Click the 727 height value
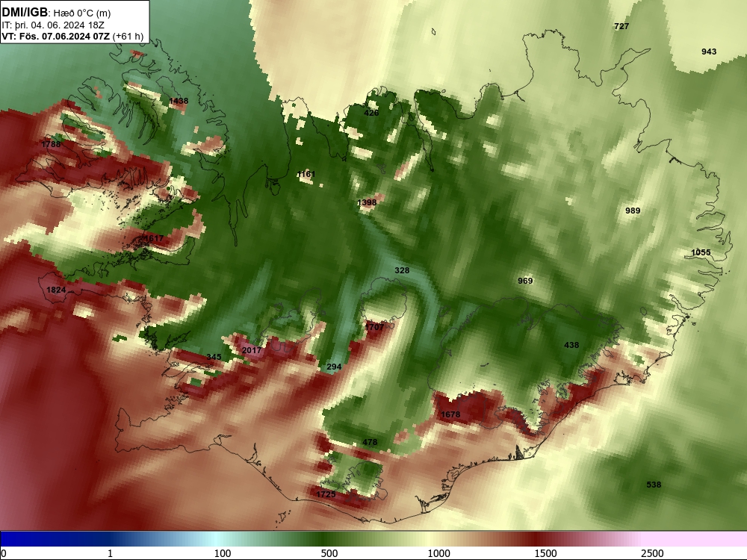 [x=622, y=27]
